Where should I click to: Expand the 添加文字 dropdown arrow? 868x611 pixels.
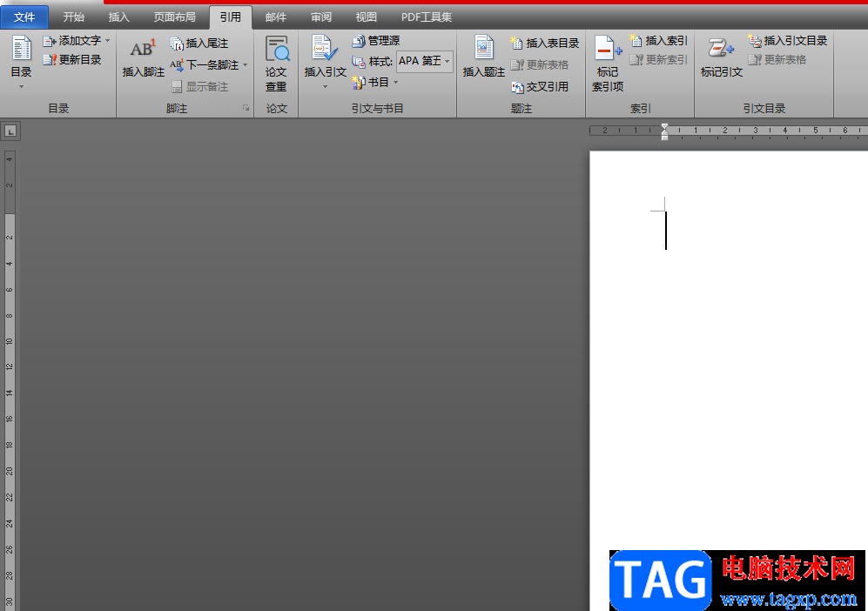(107, 41)
